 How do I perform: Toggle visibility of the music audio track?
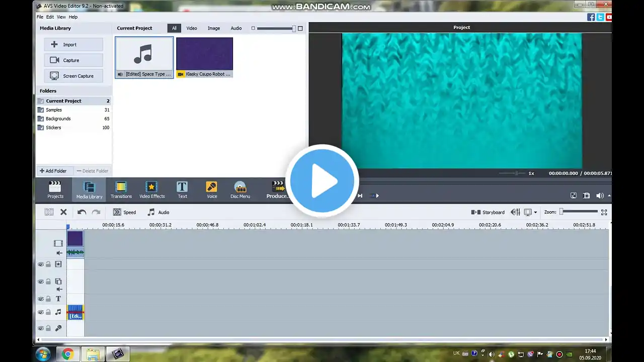point(41,312)
